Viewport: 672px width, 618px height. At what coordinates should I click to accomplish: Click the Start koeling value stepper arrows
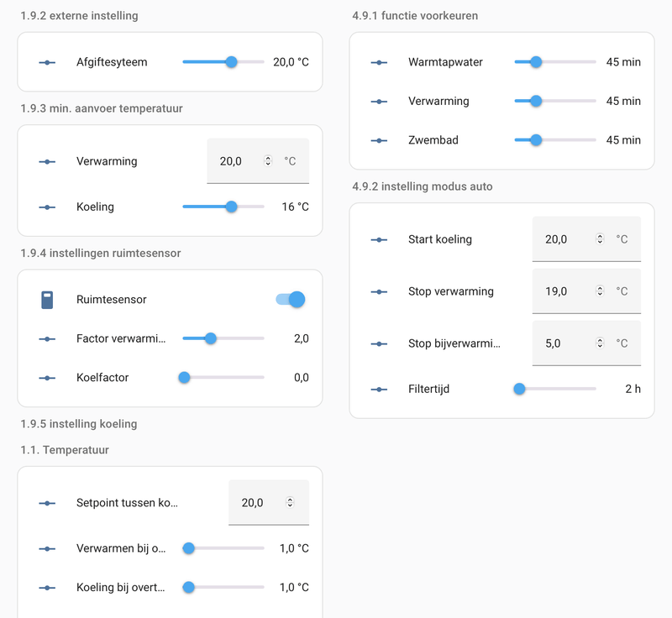point(600,239)
